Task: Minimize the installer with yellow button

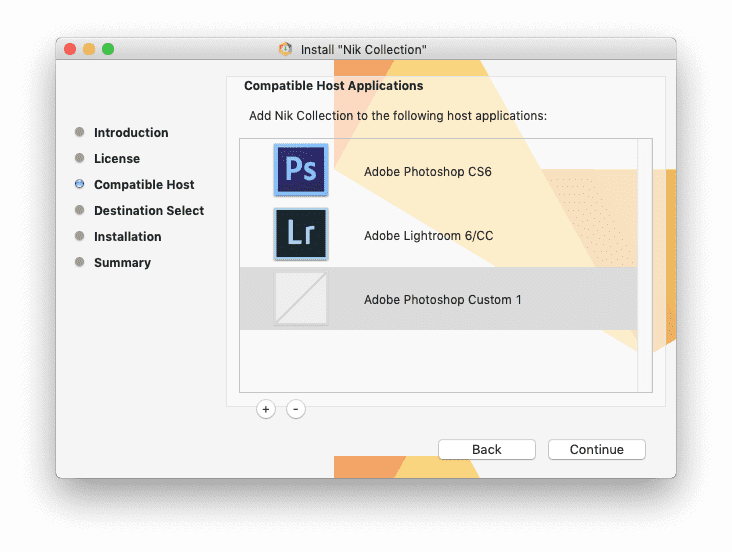Action: 89,49
